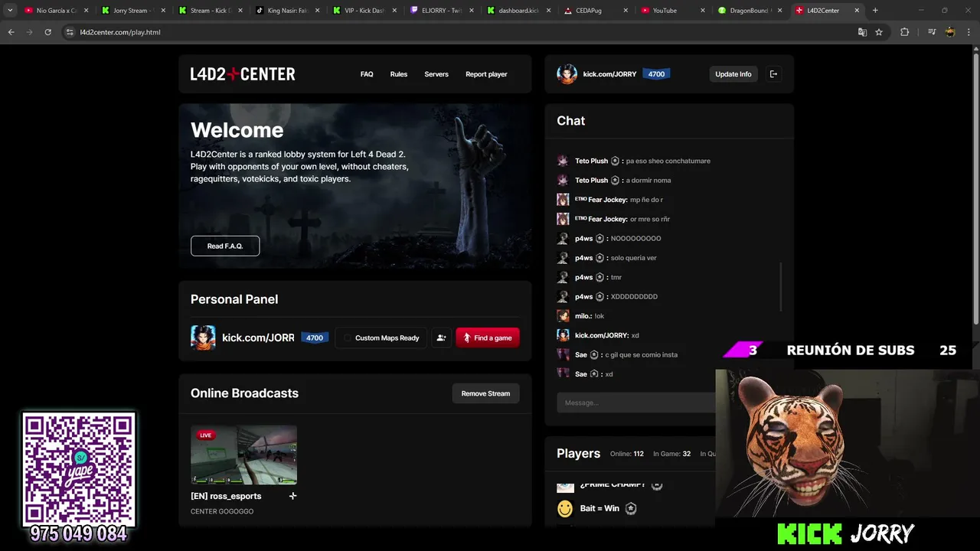Image resolution: width=980 pixels, height=551 pixels.
Task: Click the Update Info button
Action: point(733,74)
